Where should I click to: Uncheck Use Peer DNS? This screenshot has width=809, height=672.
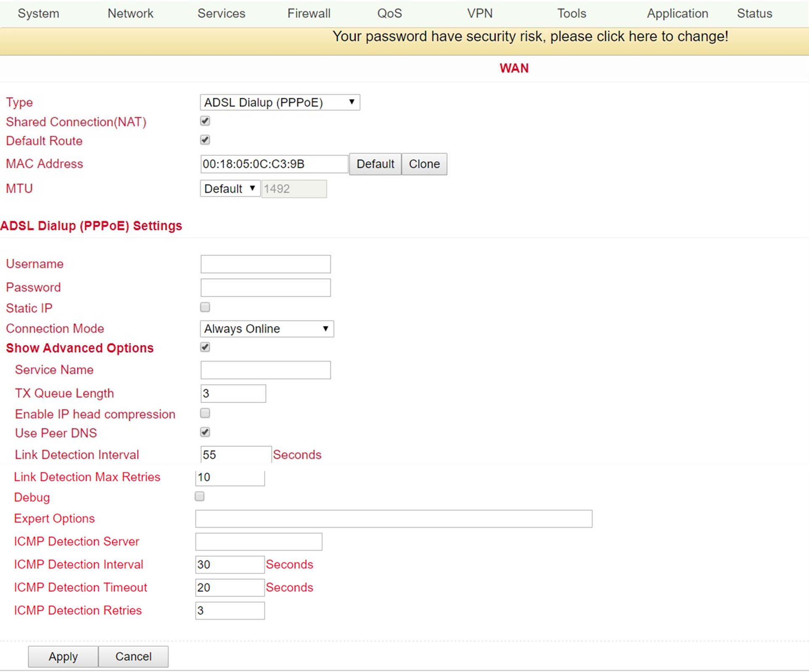tap(205, 432)
